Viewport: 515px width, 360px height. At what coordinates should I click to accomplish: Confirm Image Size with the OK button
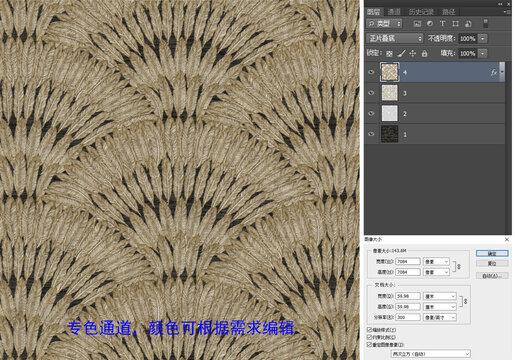tap(492, 254)
